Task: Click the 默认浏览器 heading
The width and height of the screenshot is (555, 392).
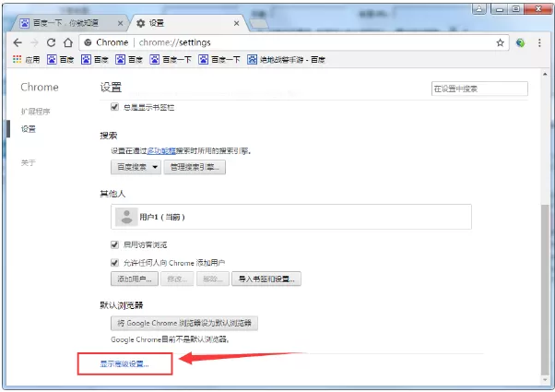Action: pos(122,305)
